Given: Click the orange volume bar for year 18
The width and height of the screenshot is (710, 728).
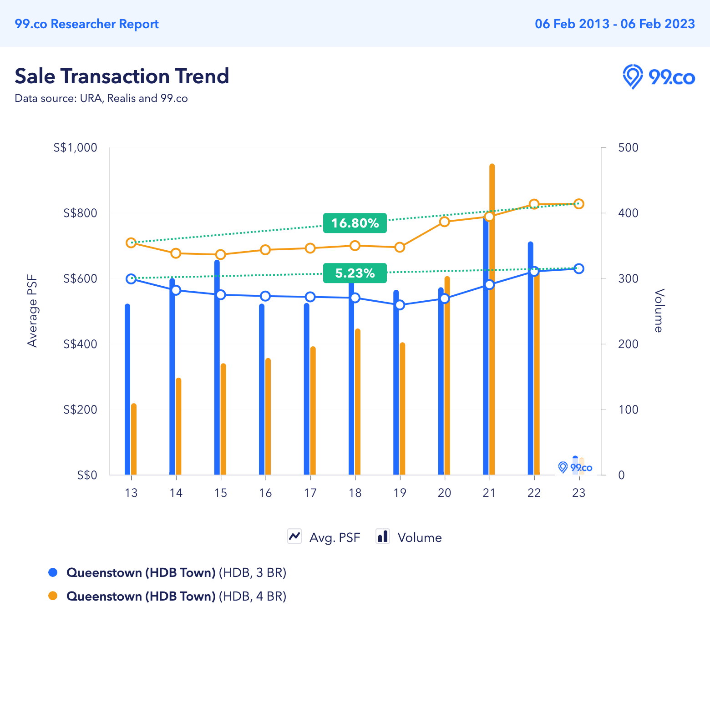Looking at the screenshot, I should tap(358, 402).
